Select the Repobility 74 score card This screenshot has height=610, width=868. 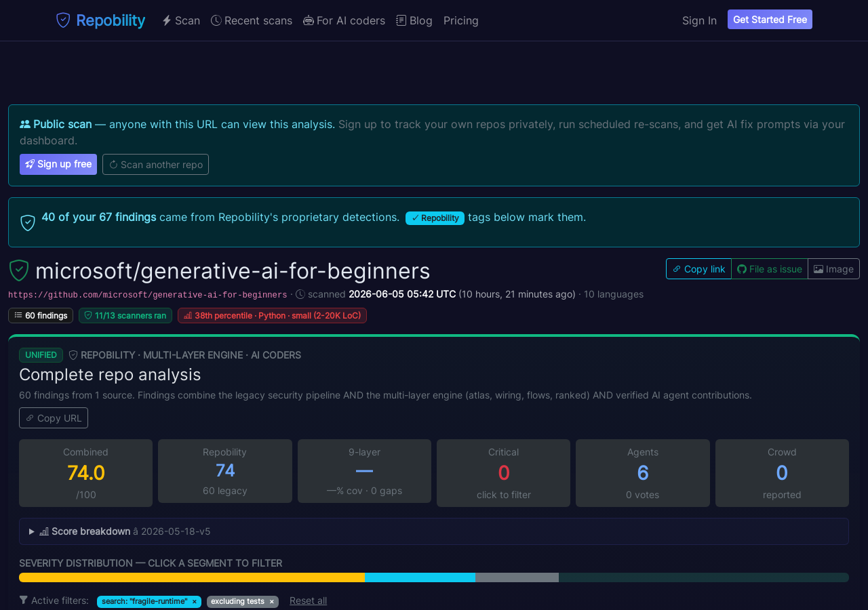225,471
